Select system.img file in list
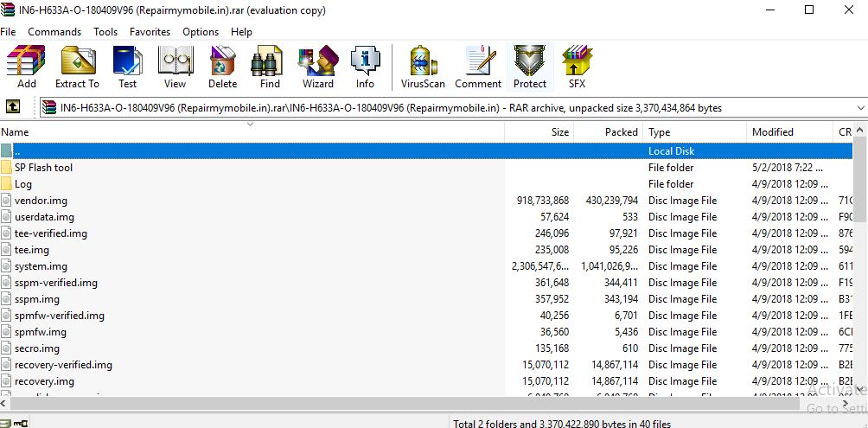The image size is (868, 428). [x=41, y=266]
